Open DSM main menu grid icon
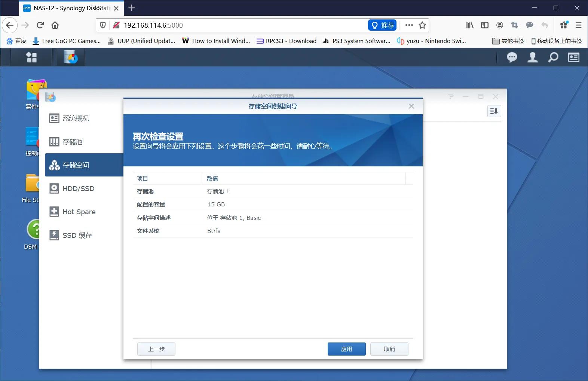 coord(31,57)
